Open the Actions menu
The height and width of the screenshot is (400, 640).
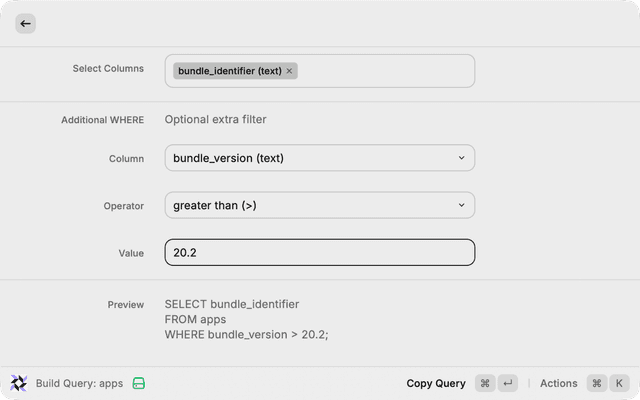559,383
